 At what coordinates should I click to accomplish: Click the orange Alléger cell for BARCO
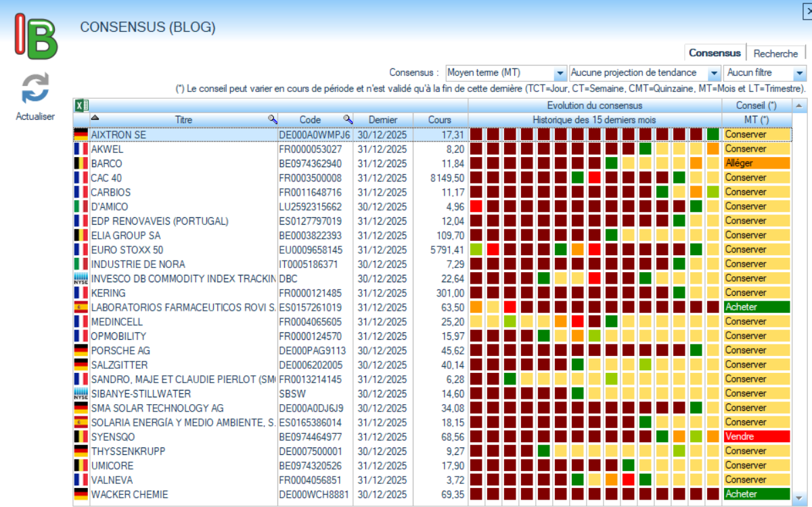click(x=755, y=163)
